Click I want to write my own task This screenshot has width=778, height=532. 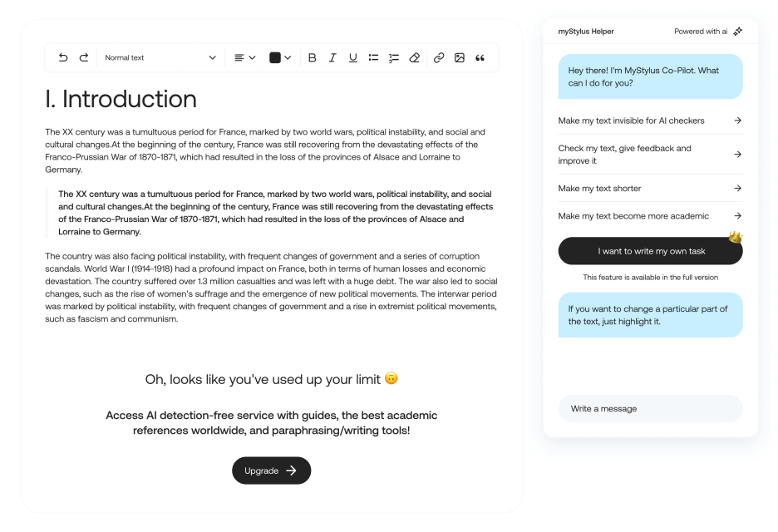click(x=650, y=251)
